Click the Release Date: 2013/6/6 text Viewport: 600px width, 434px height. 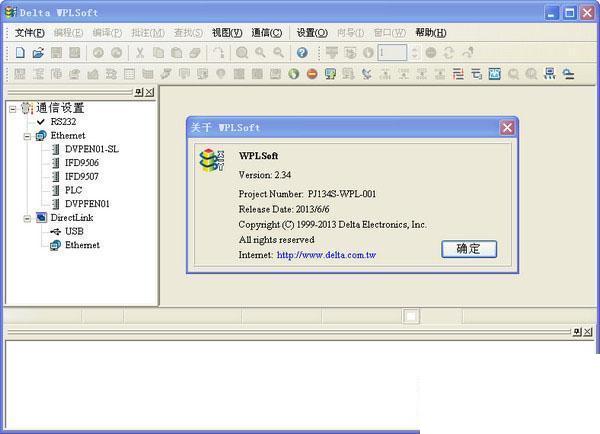284,209
